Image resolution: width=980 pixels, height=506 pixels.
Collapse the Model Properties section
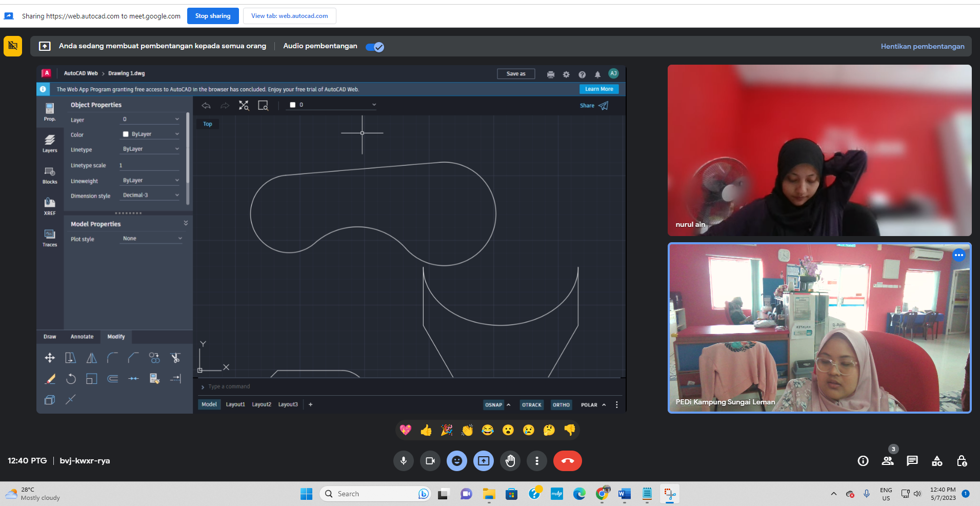186,223
